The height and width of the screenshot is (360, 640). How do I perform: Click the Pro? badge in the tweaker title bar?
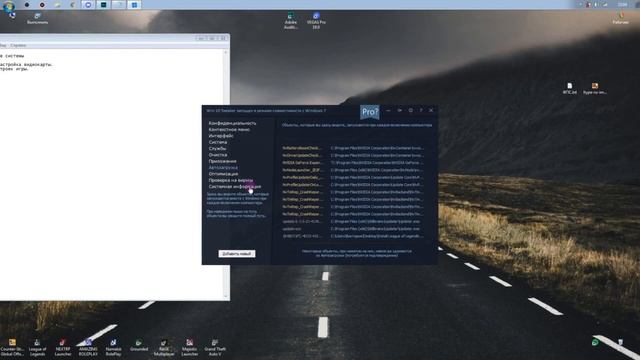pos(370,112)
